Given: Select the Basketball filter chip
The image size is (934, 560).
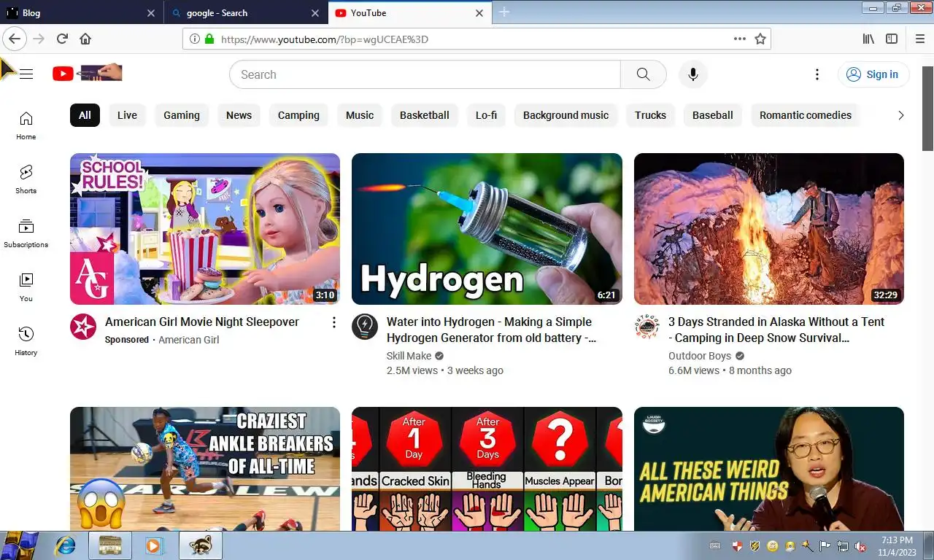Looking at the screenshot, I should [x=425, y=115].
